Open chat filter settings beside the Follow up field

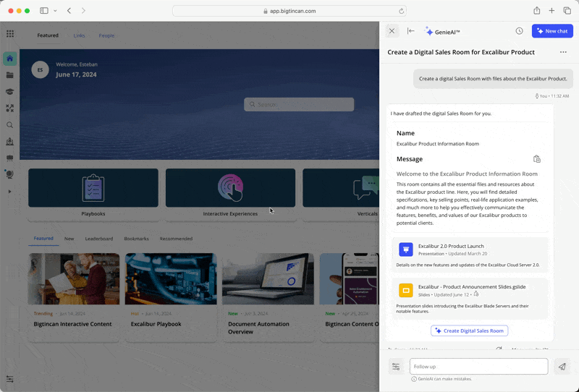tap(396, 367)
